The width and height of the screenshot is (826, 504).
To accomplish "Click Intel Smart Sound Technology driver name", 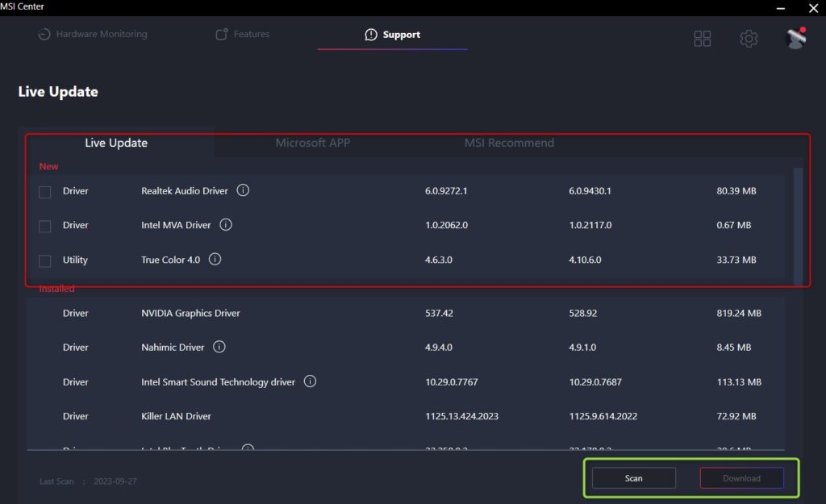I will (218, 381).
